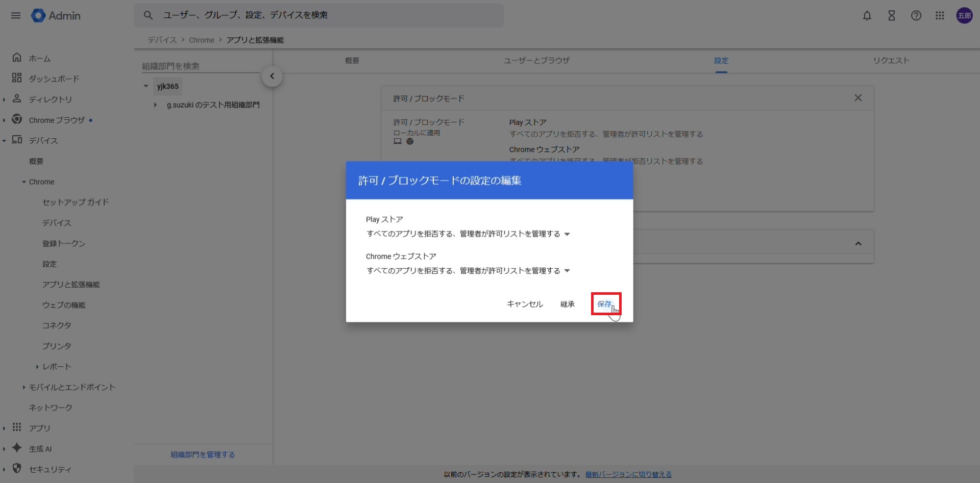Switch to the リクエスト tab
The height and width of the screenshot is (483, 980).
coord(891,61)
